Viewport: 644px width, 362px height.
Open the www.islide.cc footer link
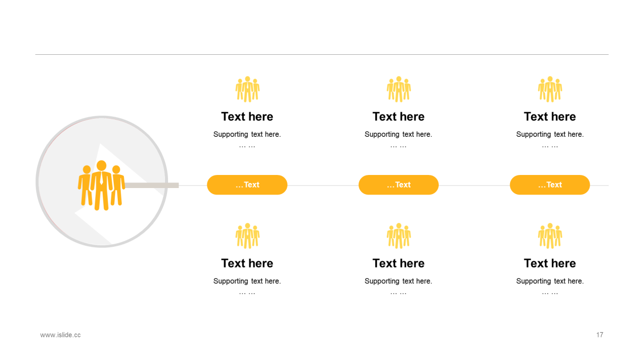click(60, 335)
